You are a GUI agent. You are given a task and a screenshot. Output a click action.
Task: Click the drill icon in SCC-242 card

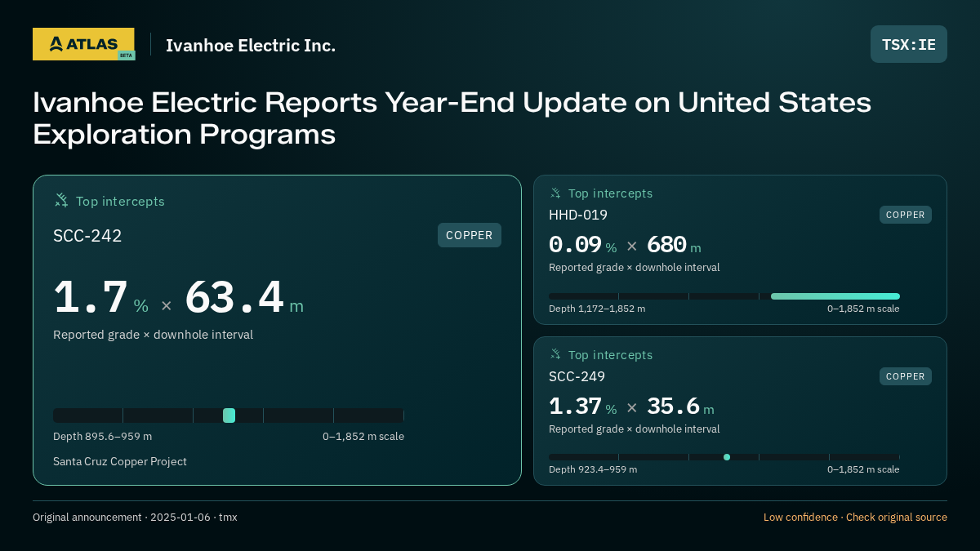61,200
